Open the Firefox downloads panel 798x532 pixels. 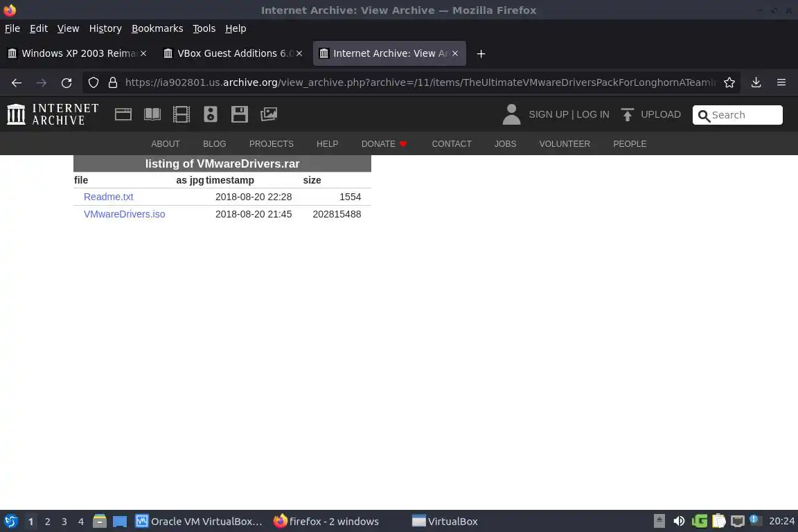click(x=756, y=82)
